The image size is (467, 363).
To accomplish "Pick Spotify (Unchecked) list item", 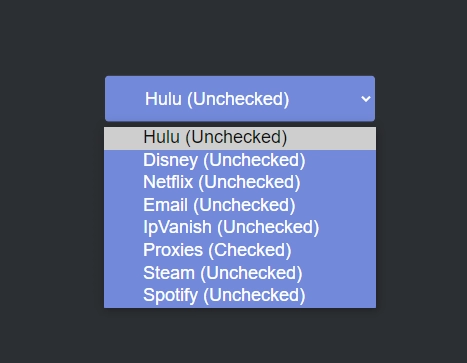I will click(x=240, y=295).
